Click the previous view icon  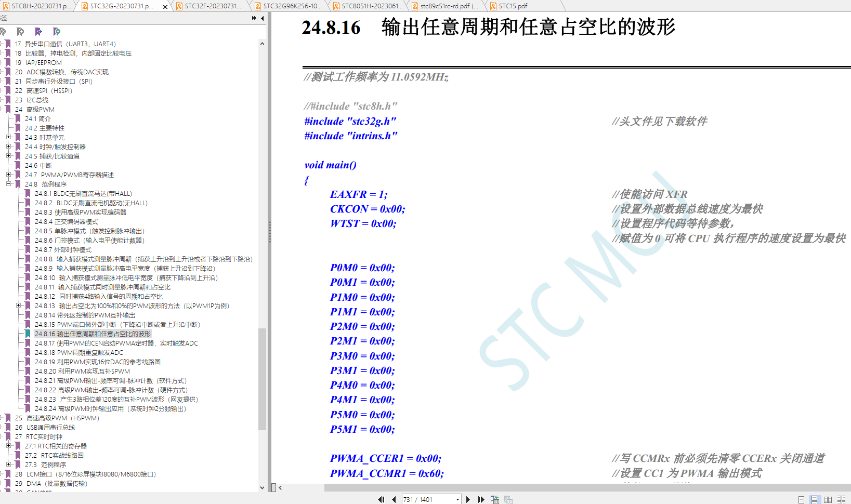tap(495, 499)
